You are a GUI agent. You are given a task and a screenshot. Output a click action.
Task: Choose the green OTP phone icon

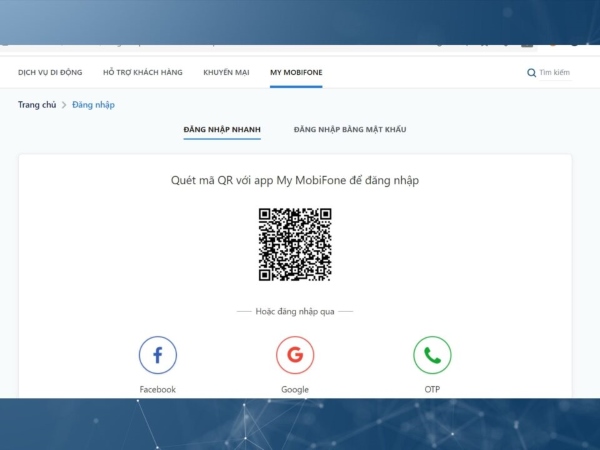point(432,355)
